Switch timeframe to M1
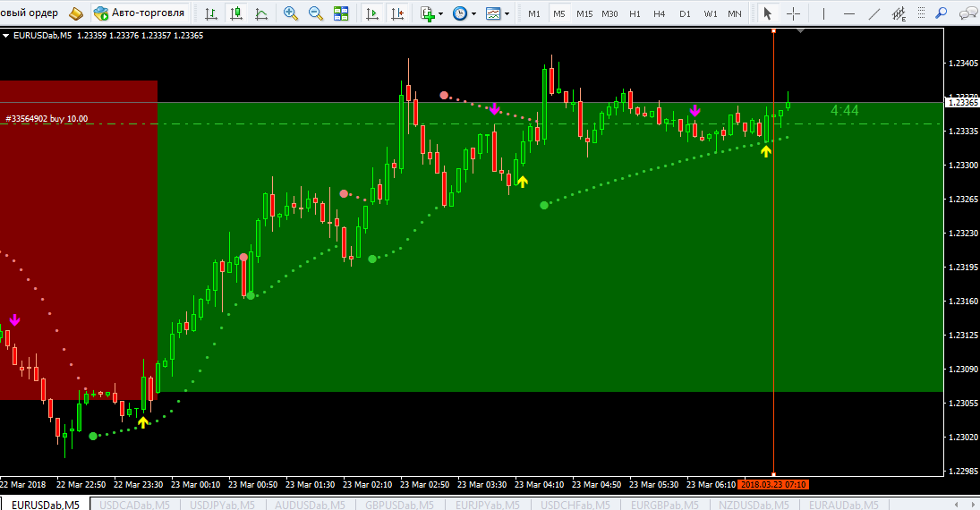This screenshot has height=510, width=980. 534,13
